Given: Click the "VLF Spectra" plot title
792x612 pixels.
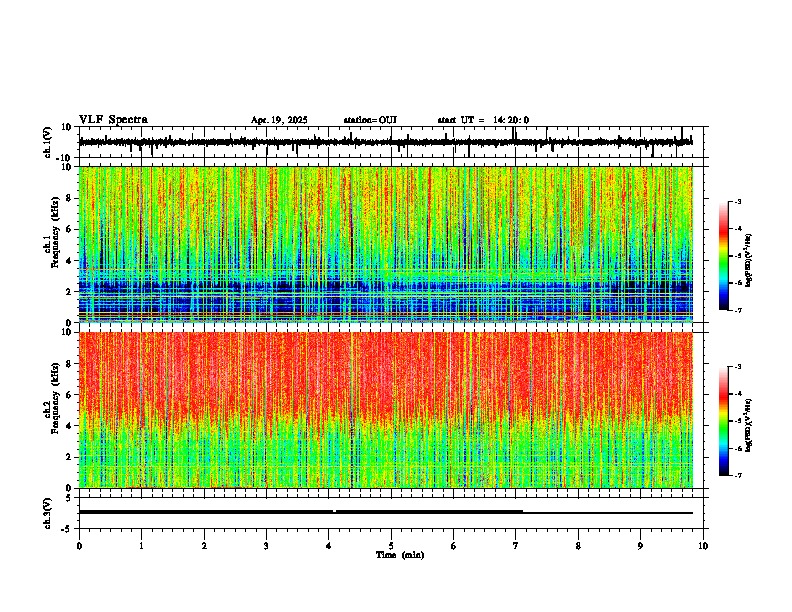Looking at the screenshot, I should coord(113,120).
